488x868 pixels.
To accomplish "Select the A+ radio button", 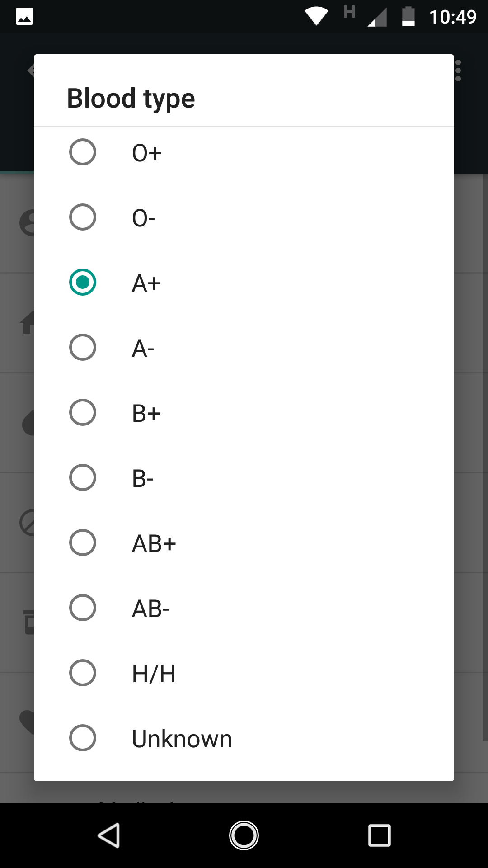I will (83, 282).
